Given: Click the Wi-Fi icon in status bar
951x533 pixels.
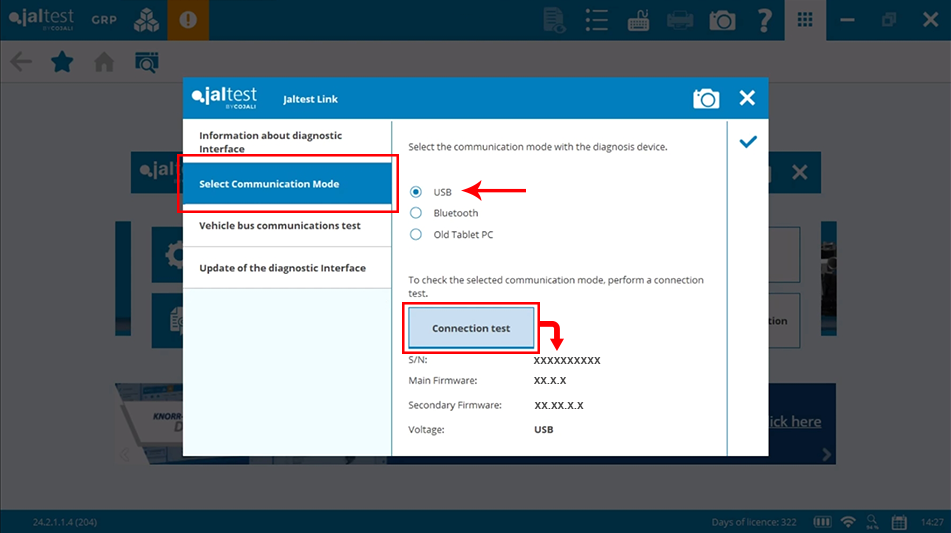Looking at the screenshot, I should (x=848, y=522).
